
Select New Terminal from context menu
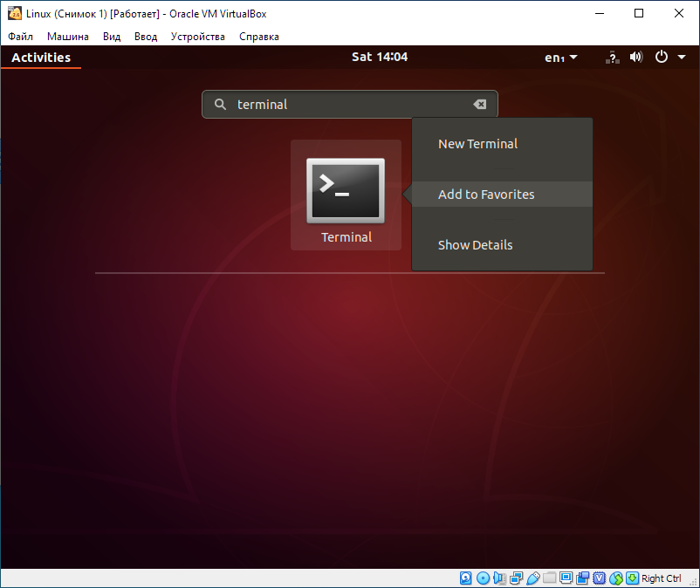[477, 144]
